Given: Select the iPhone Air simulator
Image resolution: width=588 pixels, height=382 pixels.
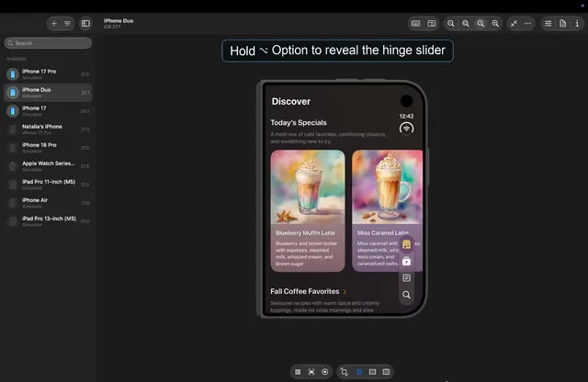Looking at the screenshot, I should 48,202.
